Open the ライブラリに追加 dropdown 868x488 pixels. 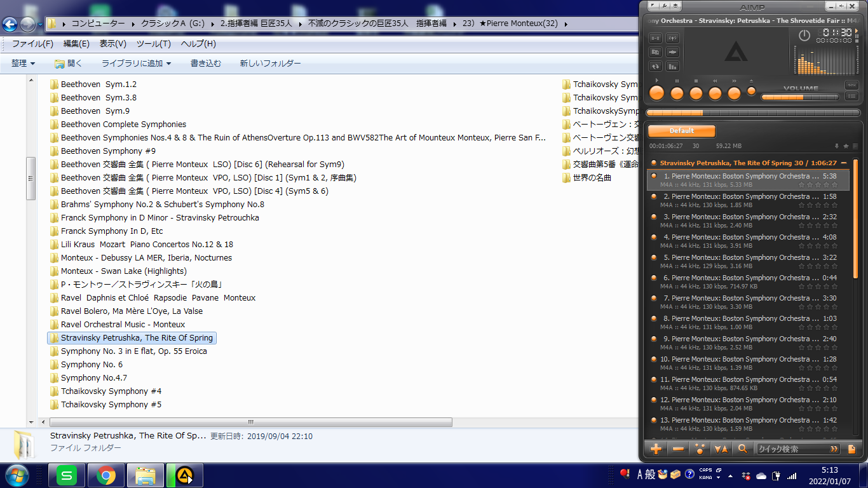[x=136, y=64]
